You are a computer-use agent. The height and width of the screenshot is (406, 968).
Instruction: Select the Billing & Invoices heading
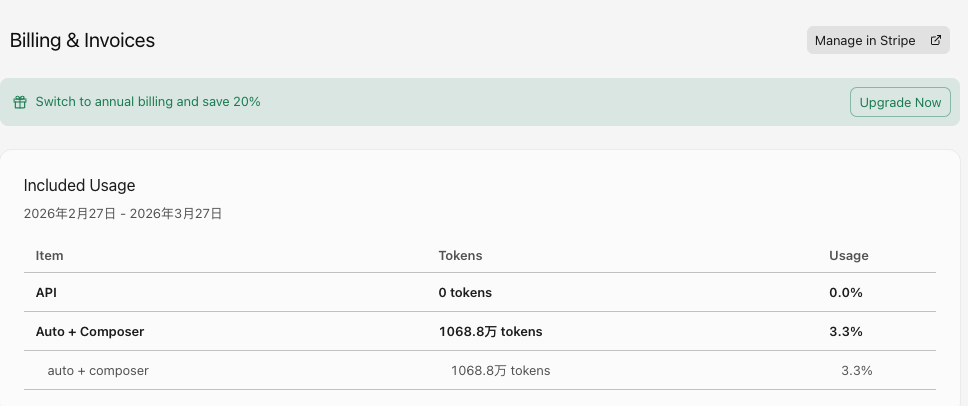tap(82, 41)
